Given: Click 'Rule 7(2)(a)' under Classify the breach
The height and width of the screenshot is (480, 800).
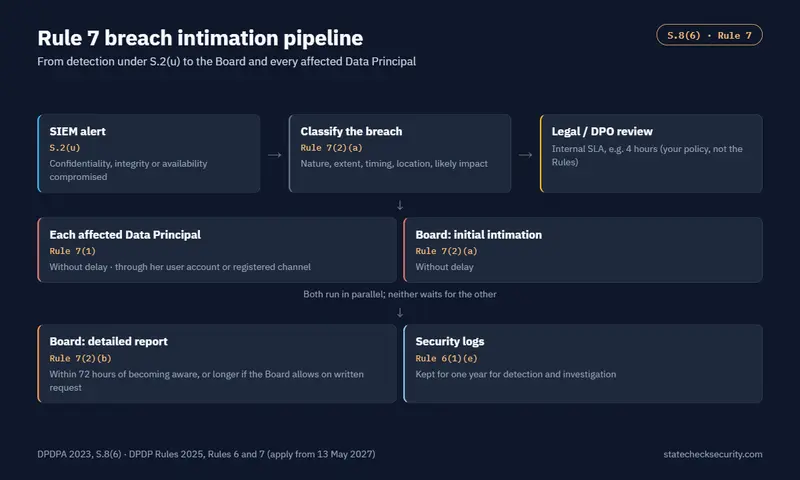Looking at the screenshot, I should (x=331, y=148).
